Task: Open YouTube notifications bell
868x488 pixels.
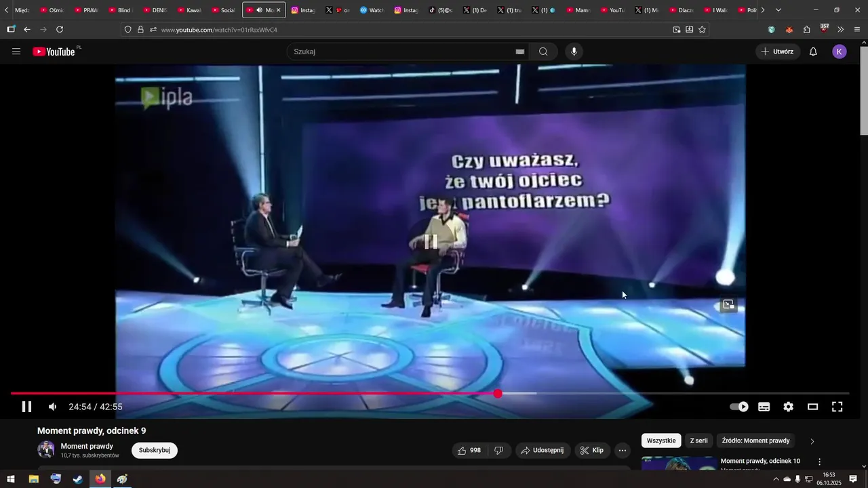Action: [813, 52]
